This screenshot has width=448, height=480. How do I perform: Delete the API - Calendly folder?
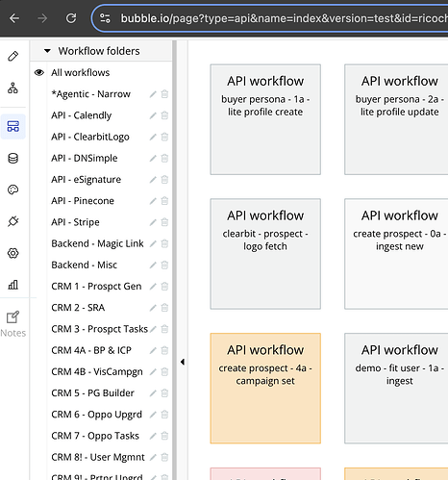click(x=164, y=115)
